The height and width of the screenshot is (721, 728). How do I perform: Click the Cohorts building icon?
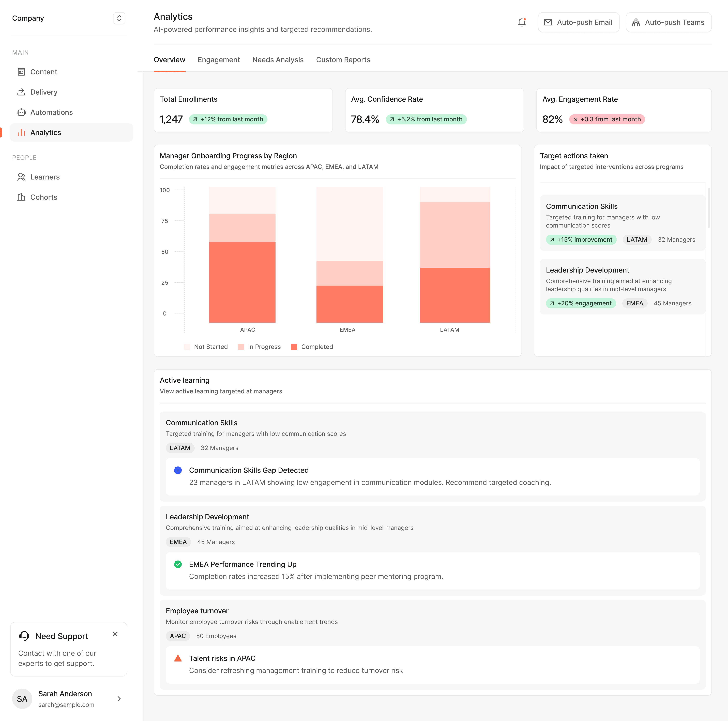coord(21,197)
